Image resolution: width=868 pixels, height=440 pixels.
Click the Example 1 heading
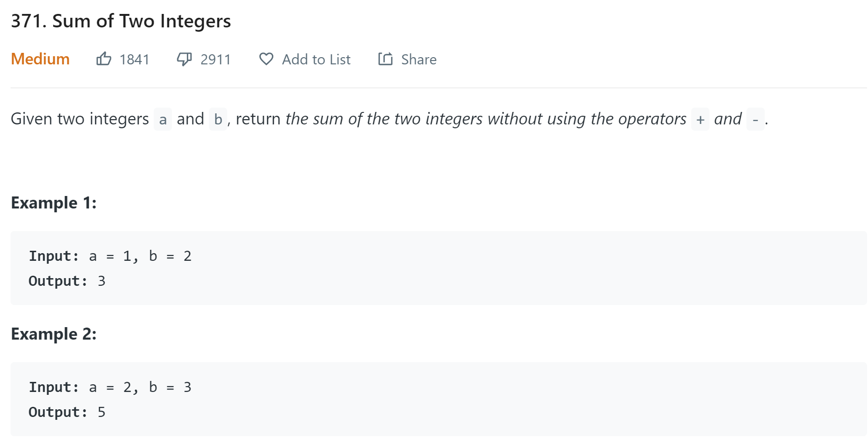[54, 203]
